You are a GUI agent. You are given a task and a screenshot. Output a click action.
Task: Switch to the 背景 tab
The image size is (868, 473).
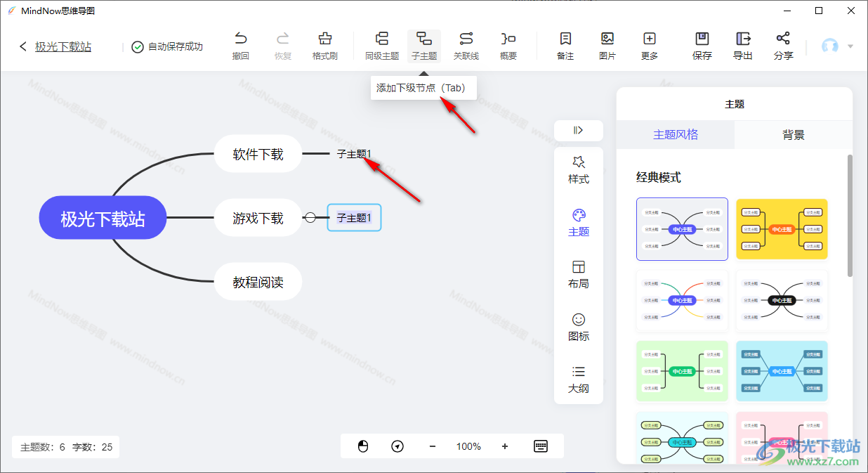click(794, 134)
